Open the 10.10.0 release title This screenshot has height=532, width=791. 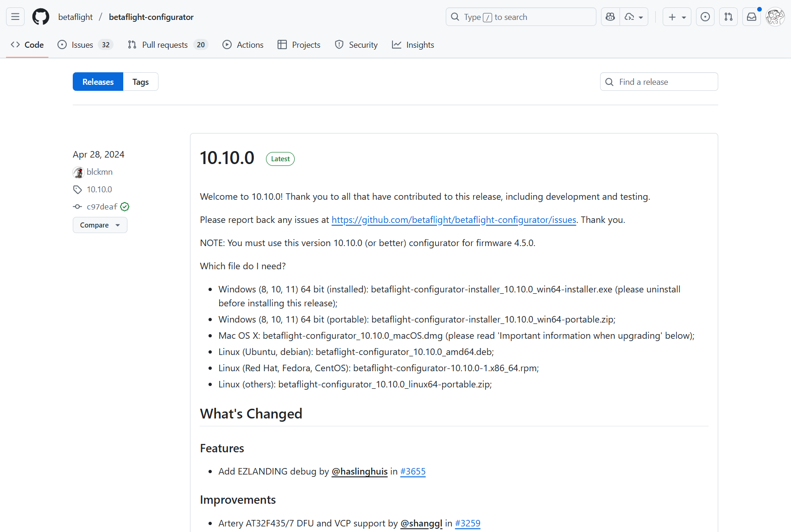pos(227,158)
